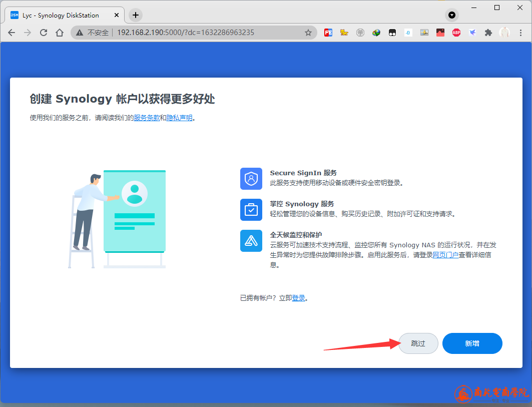The height and width of the screenshot is (407, 532).
Task: Open the red image extension icon
Action: [440, 33]
